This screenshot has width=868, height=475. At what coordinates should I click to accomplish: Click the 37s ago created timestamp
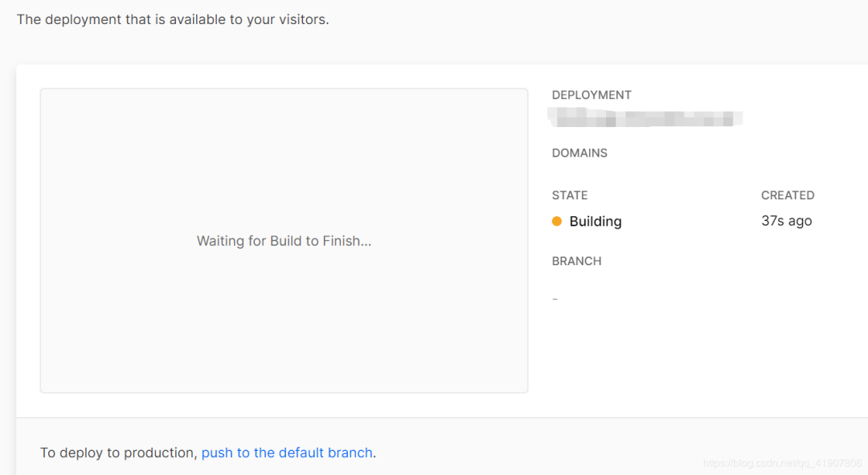(x=787, y=221)
